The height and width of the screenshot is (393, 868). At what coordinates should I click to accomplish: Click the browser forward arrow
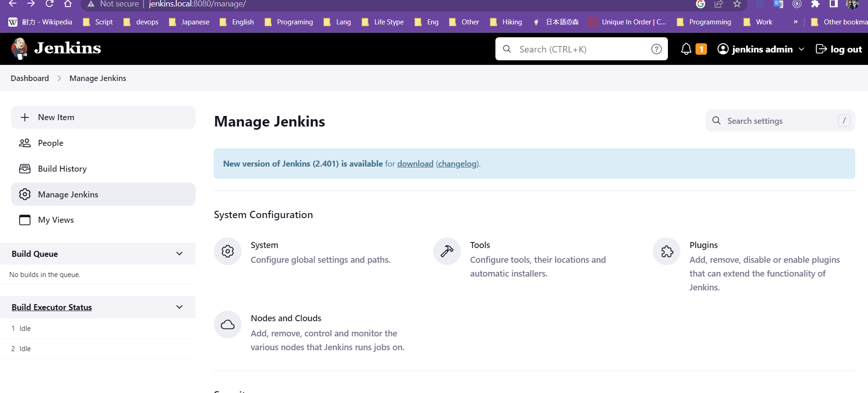[31, 4]
